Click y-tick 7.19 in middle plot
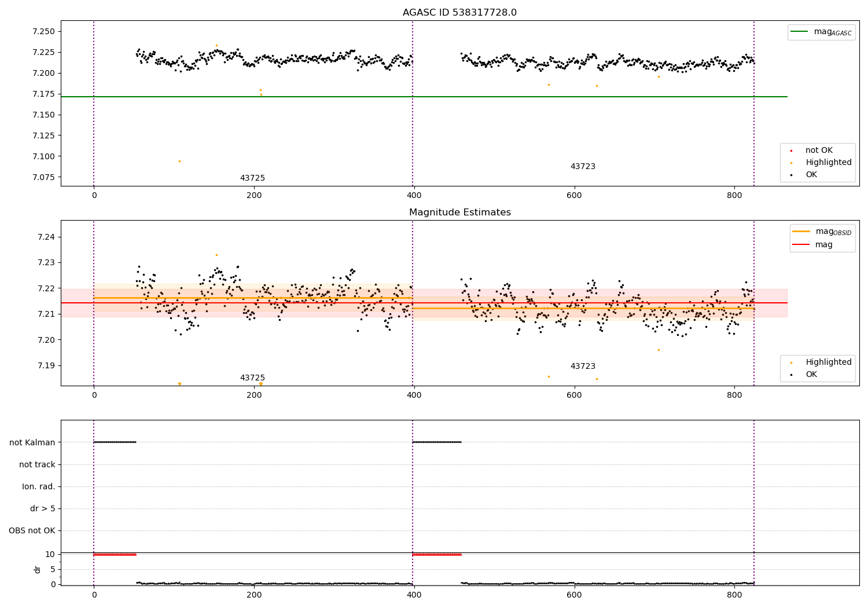 click(x=46, y=365)
